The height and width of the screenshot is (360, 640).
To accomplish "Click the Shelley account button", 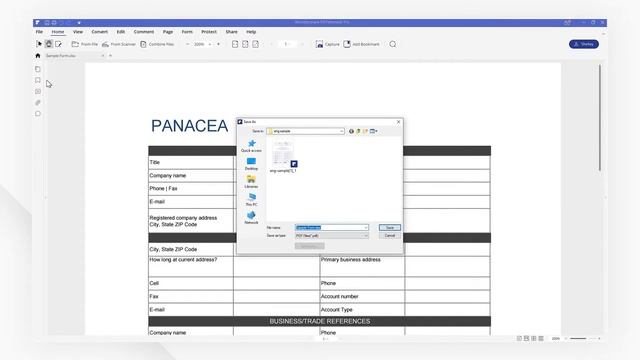I will (x=584, y=44).
